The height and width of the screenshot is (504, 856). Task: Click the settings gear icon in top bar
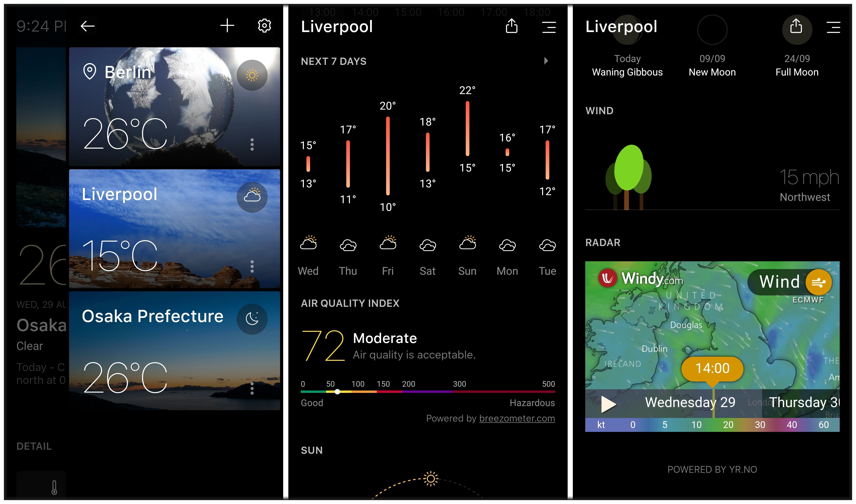(264, 25)
